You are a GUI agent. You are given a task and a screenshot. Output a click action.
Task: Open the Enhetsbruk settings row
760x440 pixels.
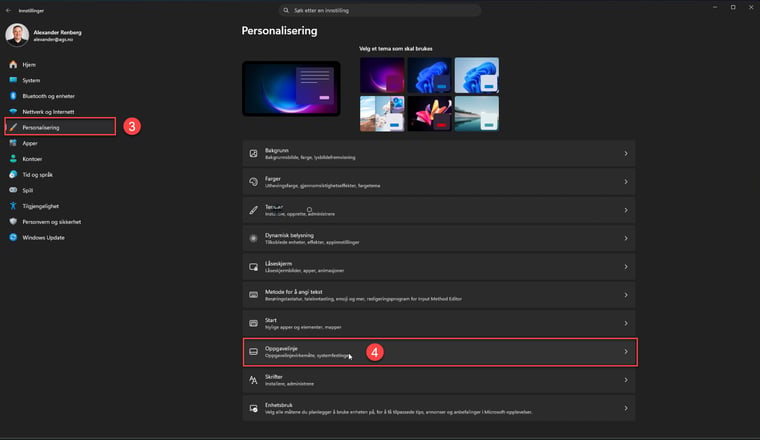(x=439, y=408)
